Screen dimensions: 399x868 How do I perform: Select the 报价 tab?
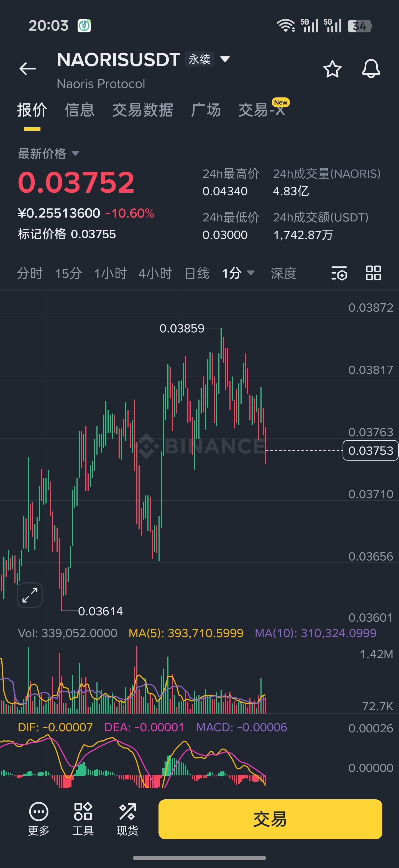(x=32, y=110)
